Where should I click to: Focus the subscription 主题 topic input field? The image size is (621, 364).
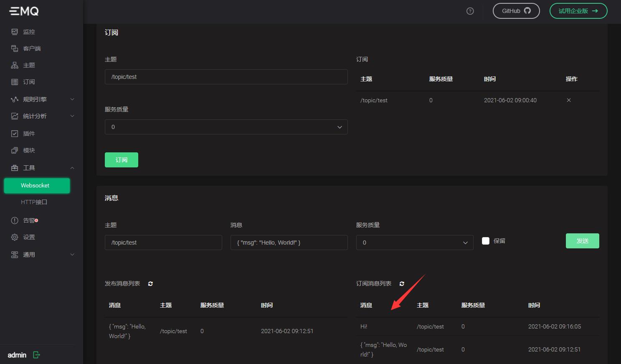[226, 77]
